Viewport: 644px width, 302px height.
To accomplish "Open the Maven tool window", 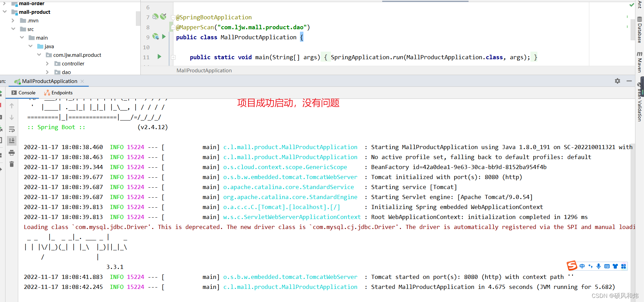I will [640, 62].
